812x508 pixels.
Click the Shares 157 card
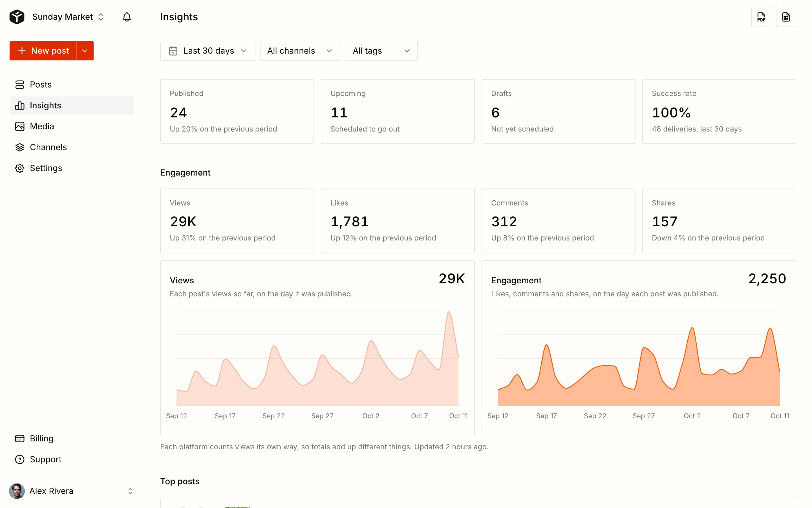[x=719, y=221]
